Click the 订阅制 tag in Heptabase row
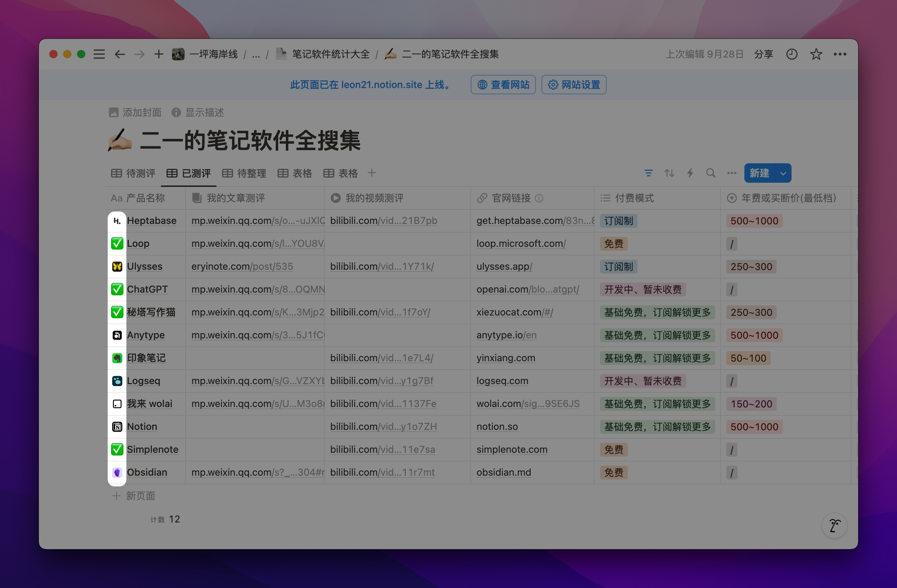The height and width of the screenshot is (588, 897). click(618, 221)
